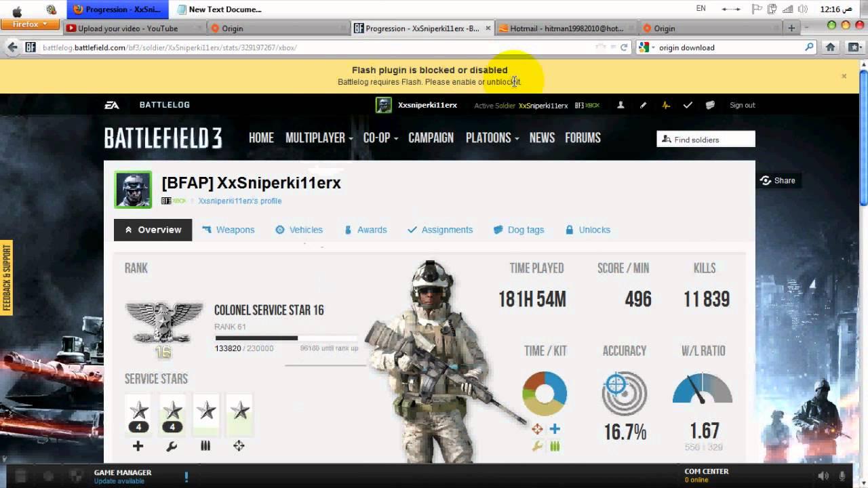Click the Share button
The height and width of the screenshot is (488, 868).
pyautogui.click(x=777, y=180)
